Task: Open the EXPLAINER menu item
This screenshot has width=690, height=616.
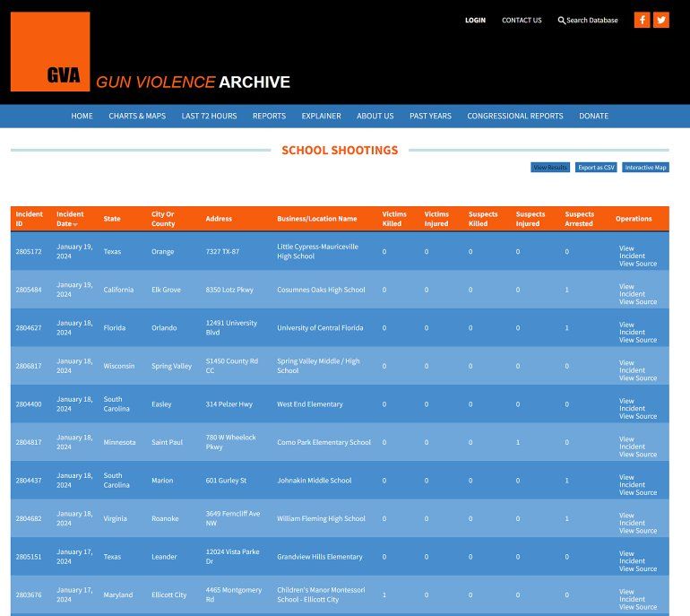Action: 321,116
